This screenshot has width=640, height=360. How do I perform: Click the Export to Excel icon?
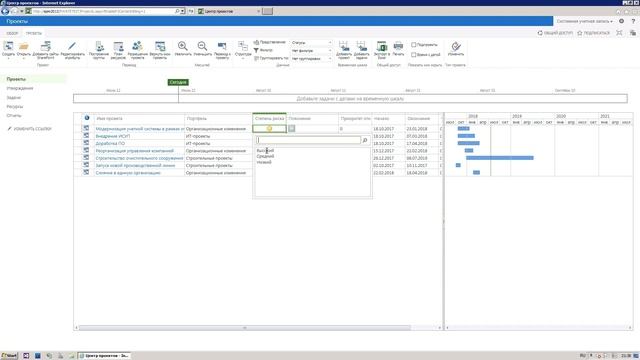coord(382,49)
